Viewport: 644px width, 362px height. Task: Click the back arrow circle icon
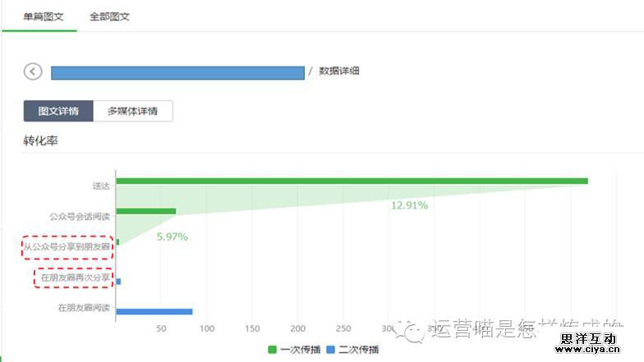pyautogui.click(x=33, y=71)
